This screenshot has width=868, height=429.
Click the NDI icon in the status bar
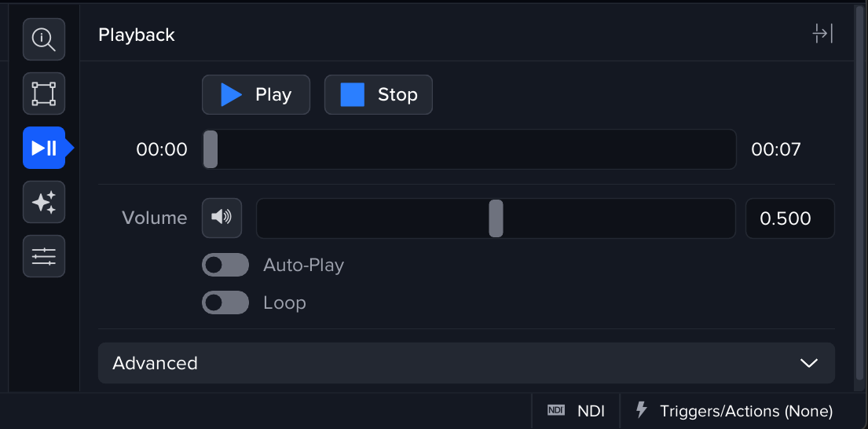click(x=556, y=410)
